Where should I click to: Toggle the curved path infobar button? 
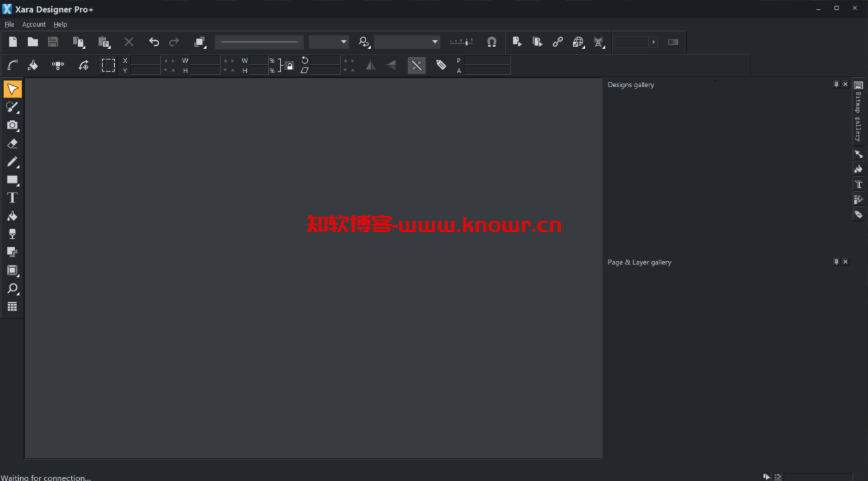(x=13, y=65)
